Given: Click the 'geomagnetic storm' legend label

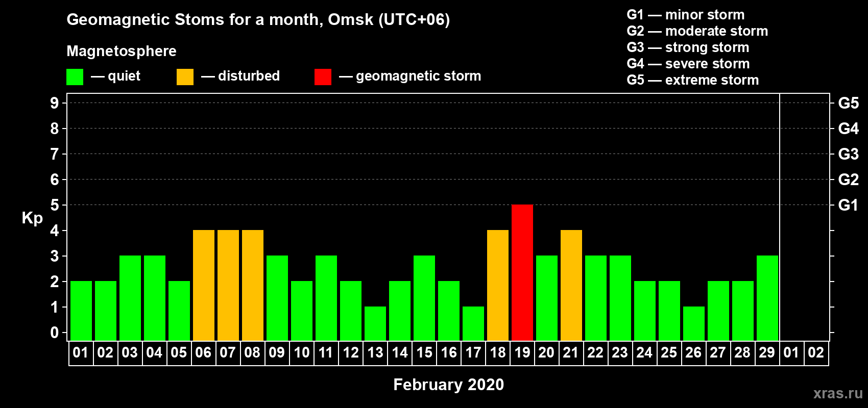Looking at the screenshot, I should click(x=419, y=76).
